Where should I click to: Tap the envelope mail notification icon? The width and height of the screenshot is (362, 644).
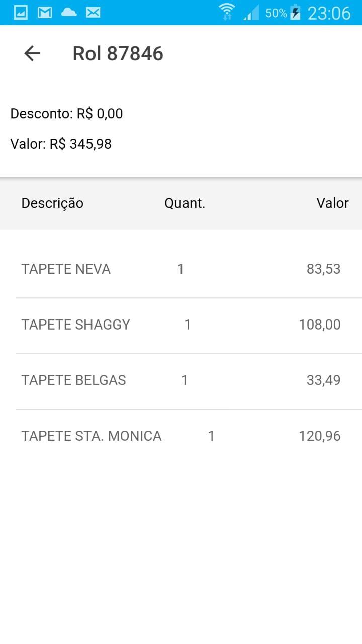(93, 13)
